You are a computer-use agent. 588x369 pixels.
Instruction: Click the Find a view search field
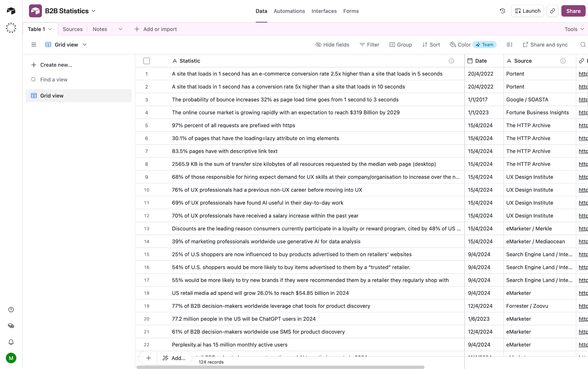(78, 80)
